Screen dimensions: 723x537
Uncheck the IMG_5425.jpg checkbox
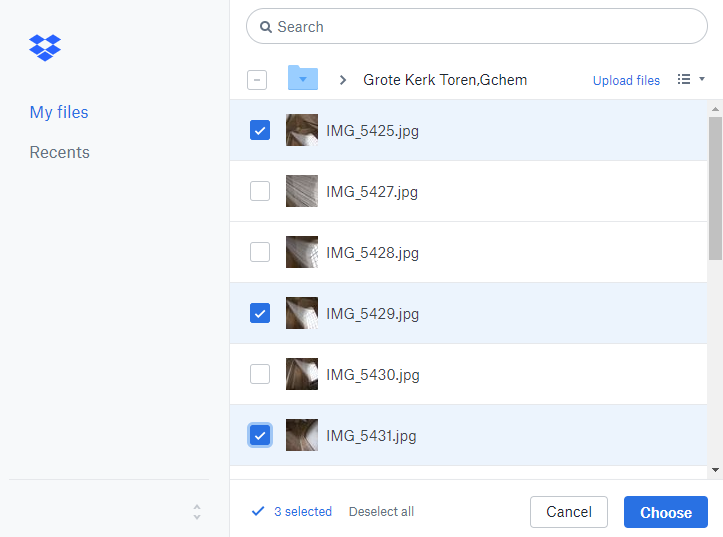(260, 130)
